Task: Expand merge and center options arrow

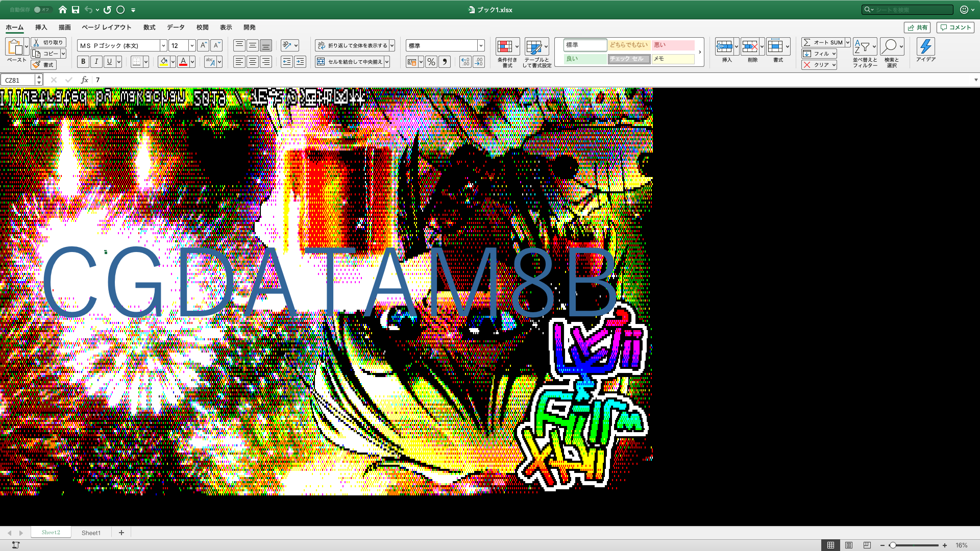Action: click(387, 62)
